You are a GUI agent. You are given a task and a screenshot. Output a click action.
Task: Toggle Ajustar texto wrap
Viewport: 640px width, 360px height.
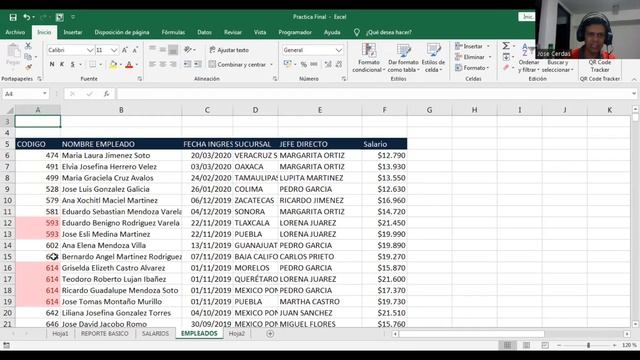[x=229, y=50]
